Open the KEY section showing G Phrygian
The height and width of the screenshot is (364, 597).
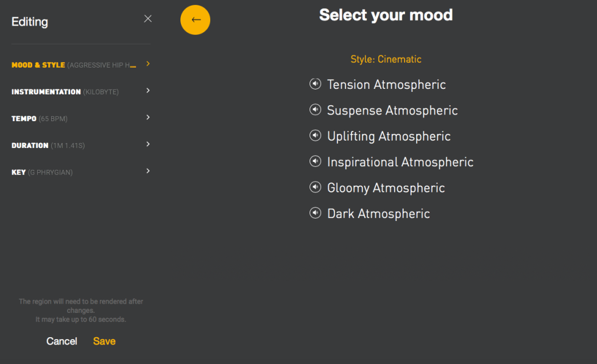[81, 172]
